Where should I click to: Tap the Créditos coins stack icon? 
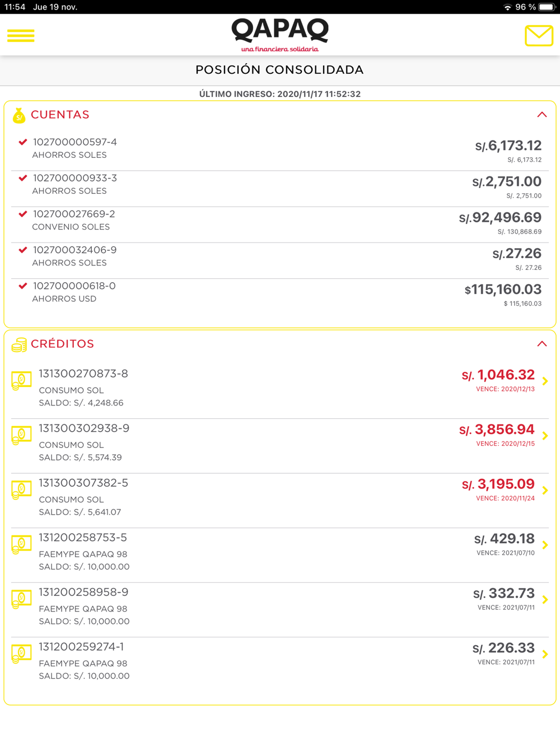point(19,345)
